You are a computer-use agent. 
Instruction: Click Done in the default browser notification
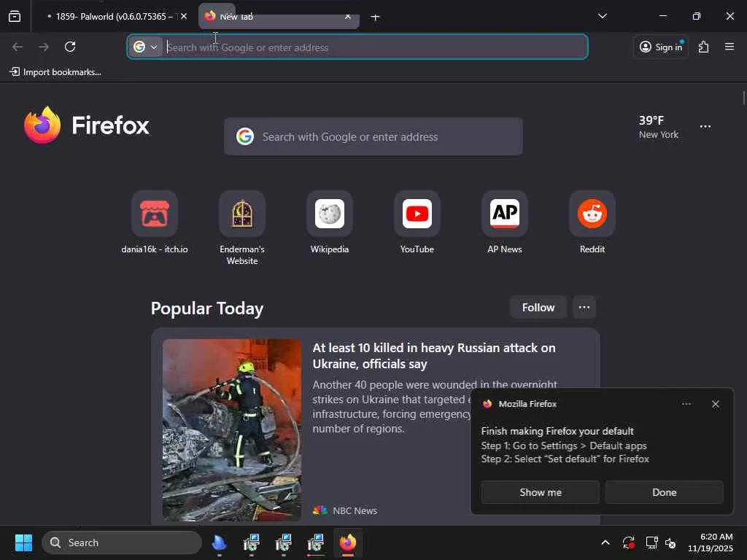pos(664,492)
